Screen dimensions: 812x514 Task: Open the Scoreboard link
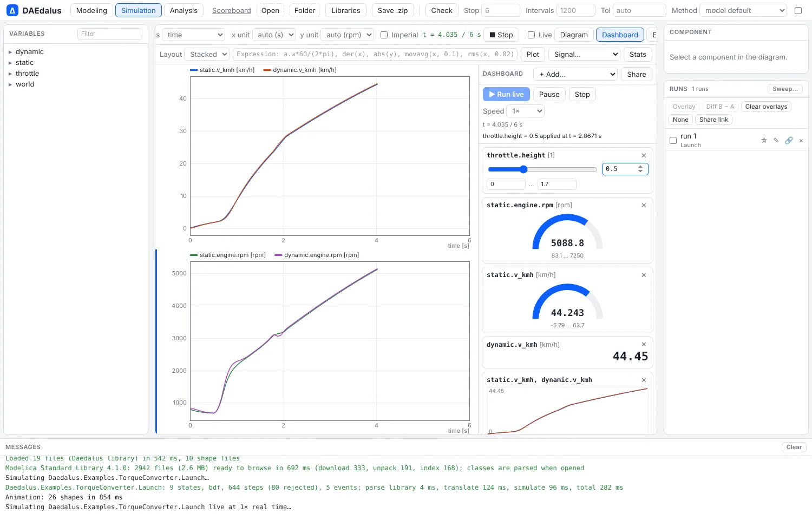pos(232,10)
